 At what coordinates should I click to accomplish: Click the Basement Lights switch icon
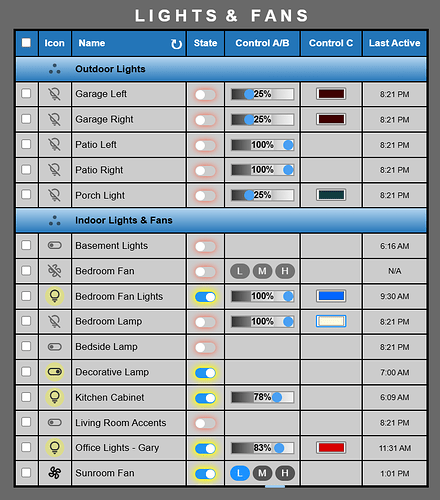(55, 246)
